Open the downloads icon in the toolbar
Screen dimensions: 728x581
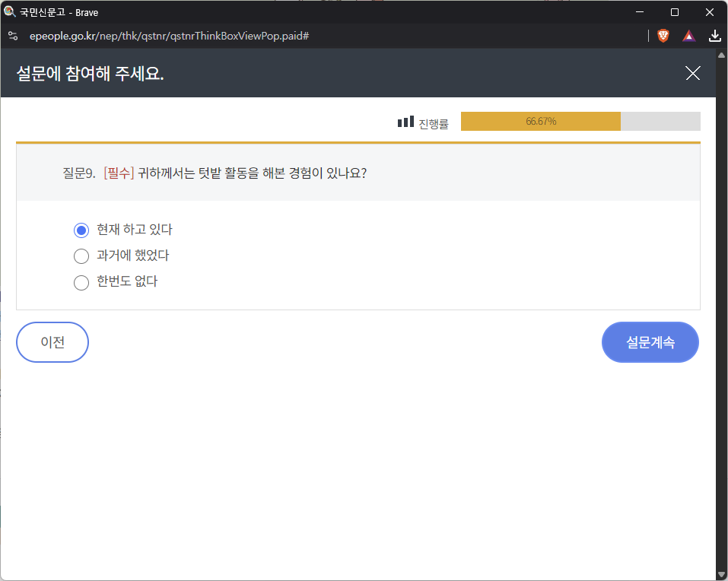click(x=714, y=36)
